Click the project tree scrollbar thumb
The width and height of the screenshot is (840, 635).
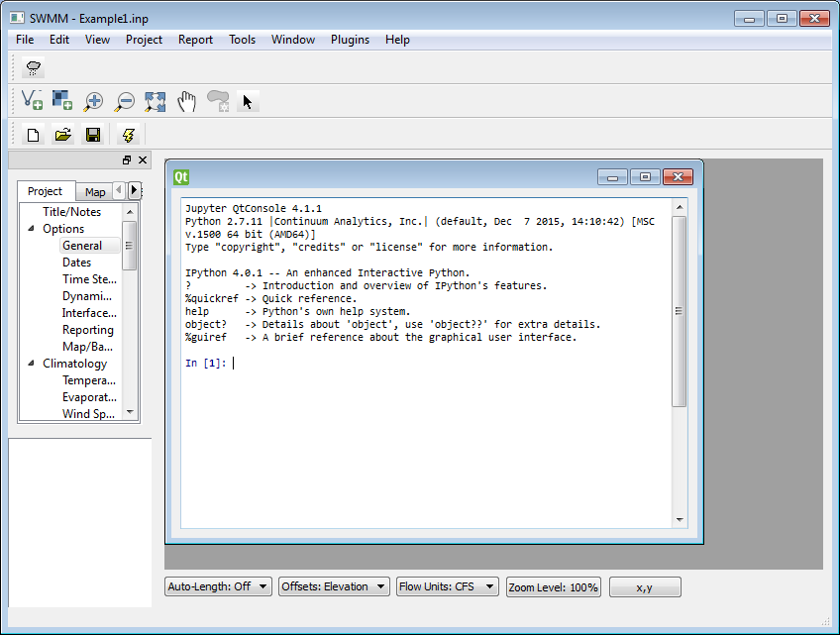tap(129, 246)
